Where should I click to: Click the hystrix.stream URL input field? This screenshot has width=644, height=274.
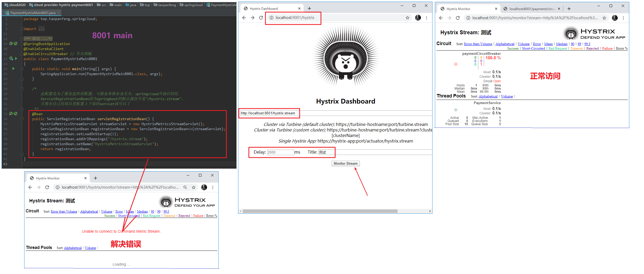[336, 113]
